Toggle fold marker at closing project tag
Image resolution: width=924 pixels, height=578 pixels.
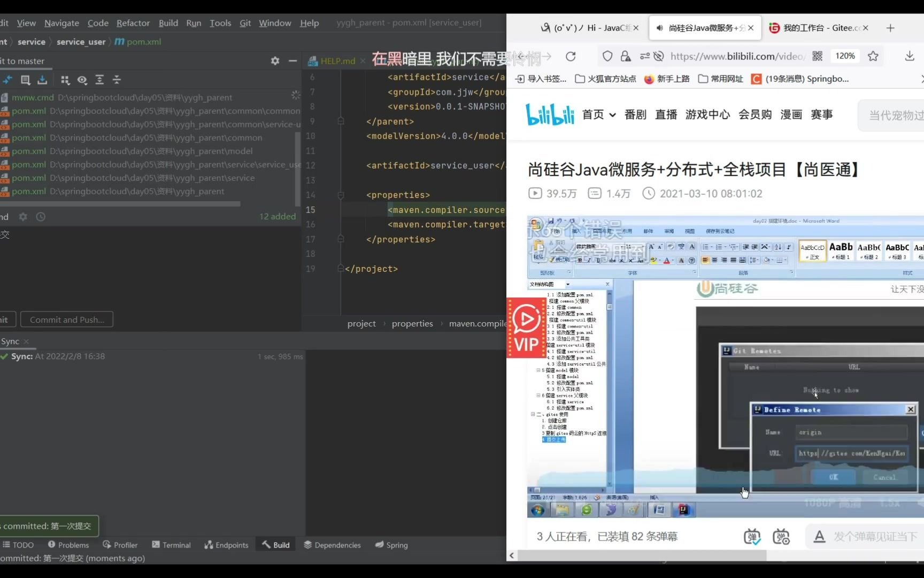(341, 269)
